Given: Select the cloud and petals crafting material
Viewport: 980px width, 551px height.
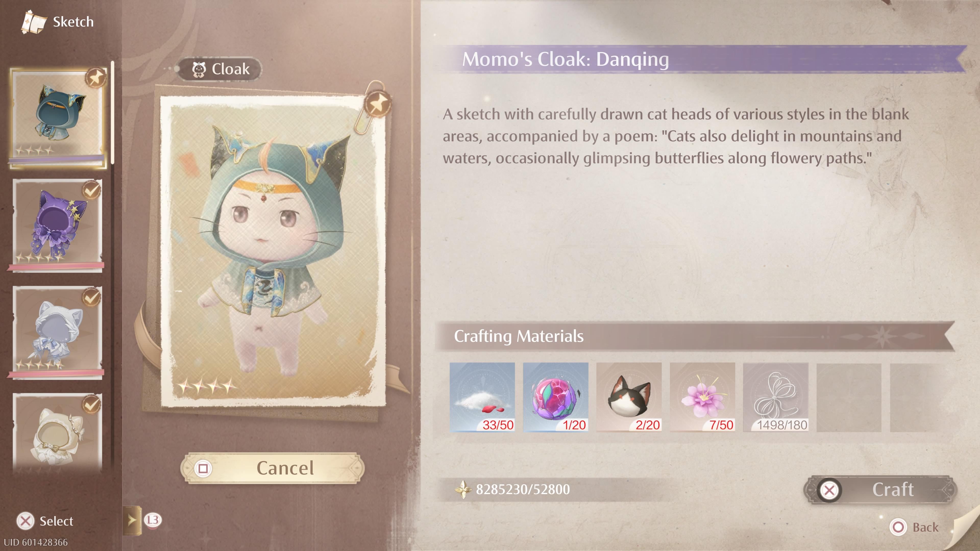Looking at the screenshot, I should click(482, 397).
